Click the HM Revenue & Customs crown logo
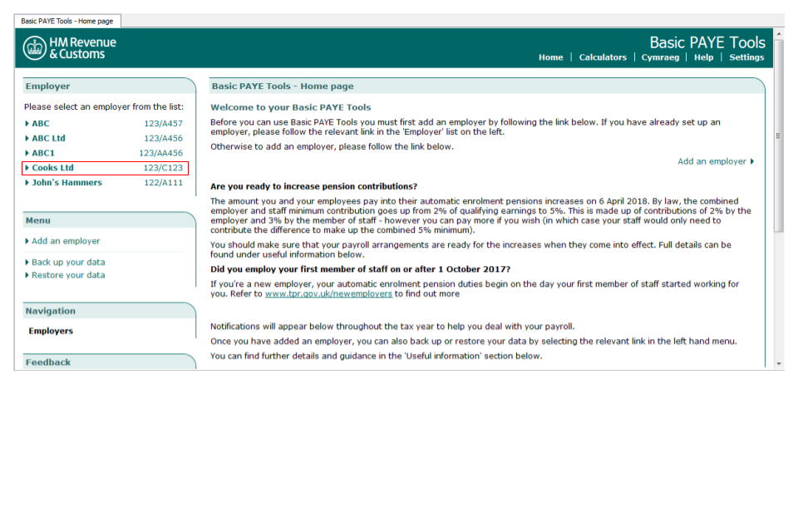This screenshot has height=532, width=798. click(x=35, y=48)
